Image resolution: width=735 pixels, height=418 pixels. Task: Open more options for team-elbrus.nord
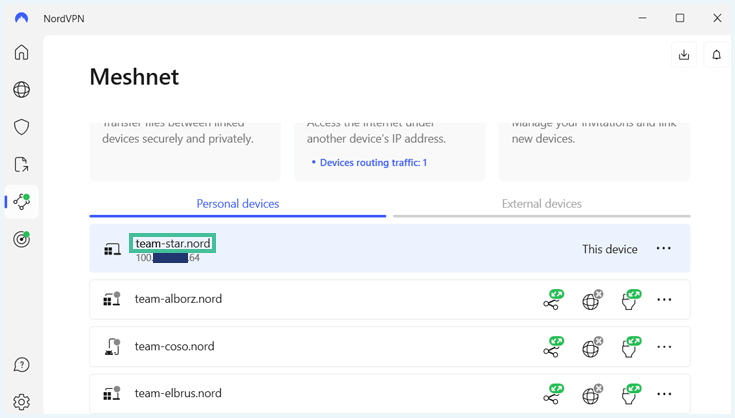pos(664,394)
